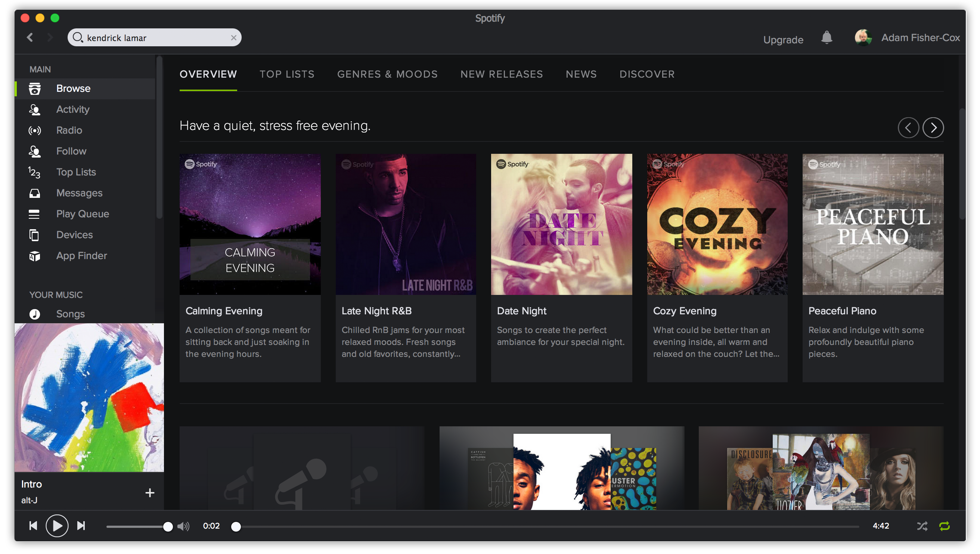Viewport: 980px width, 554px height.
Task: Open Songs under Your Music
Action: tap(84, 314)
